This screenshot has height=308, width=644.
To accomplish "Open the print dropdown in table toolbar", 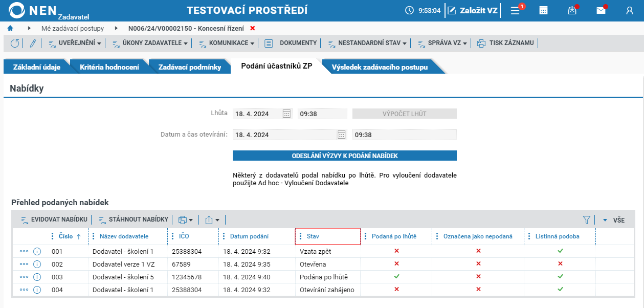I will 186,220.
